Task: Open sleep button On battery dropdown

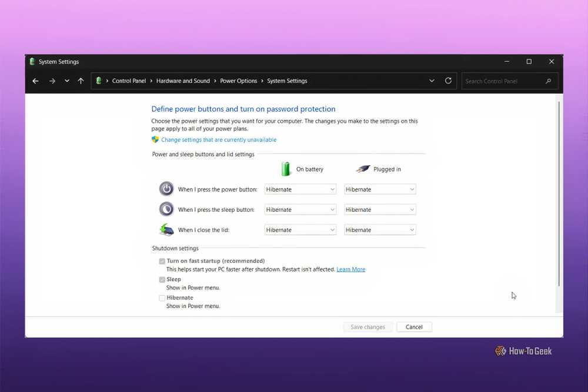Action: (x=300, y=209)
